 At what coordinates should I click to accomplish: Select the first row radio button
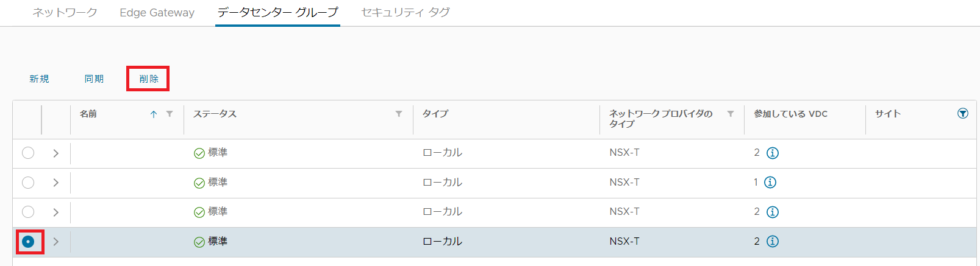point(28,153)
